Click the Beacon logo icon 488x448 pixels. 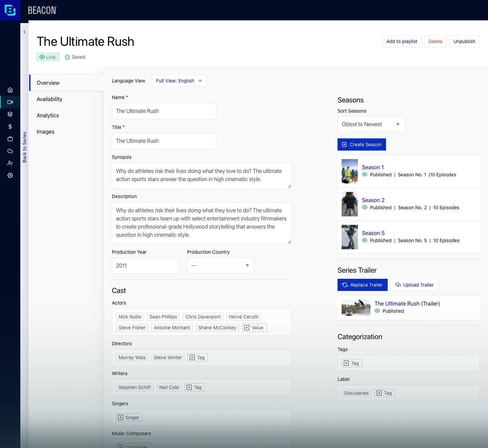[10, 10]
